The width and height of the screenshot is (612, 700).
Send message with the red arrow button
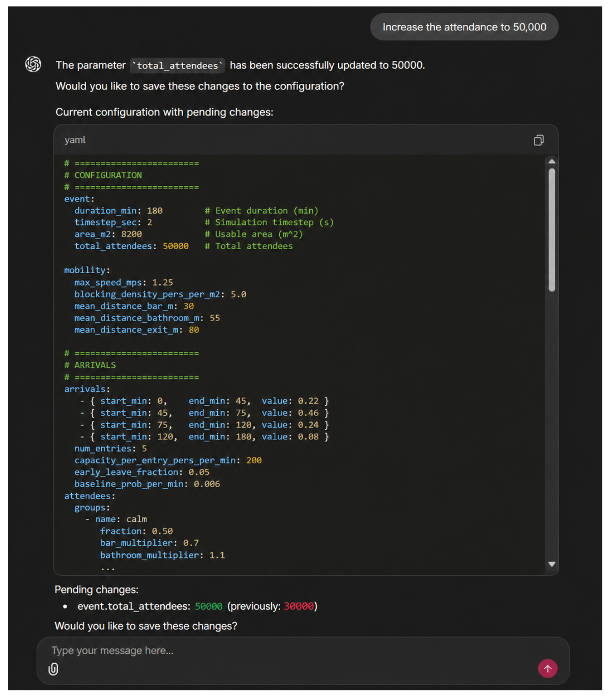point(548,668)
